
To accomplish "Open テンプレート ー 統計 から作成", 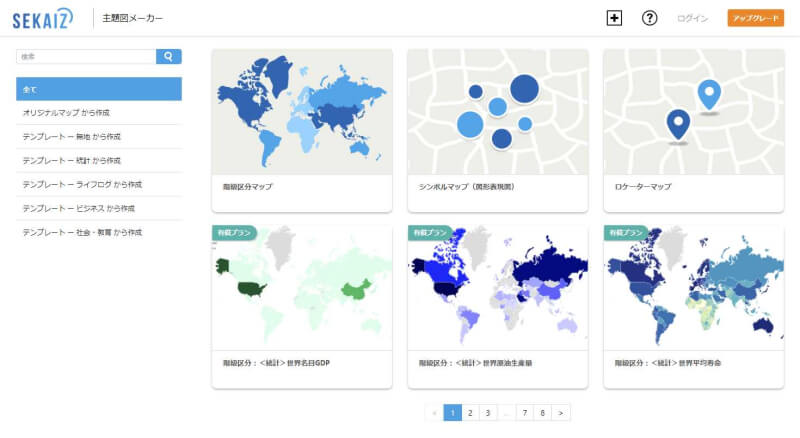I will (71, 161).
